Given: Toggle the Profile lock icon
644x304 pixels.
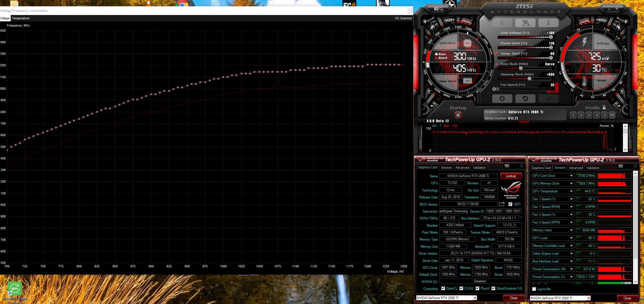Looking at the screenshot, I should click(604, 108).
